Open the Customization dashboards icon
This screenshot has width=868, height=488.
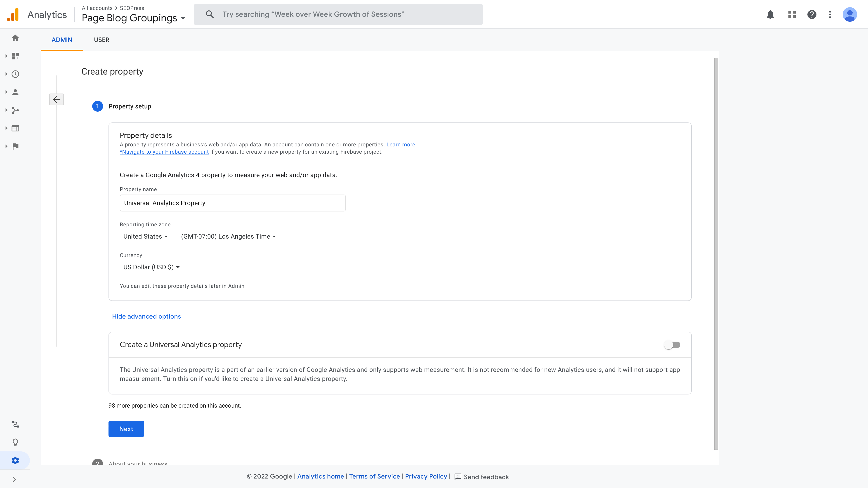(15, 56)
